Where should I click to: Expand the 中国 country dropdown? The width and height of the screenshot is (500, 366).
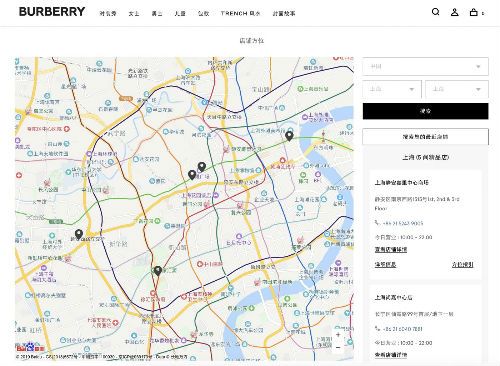point(425,66)
